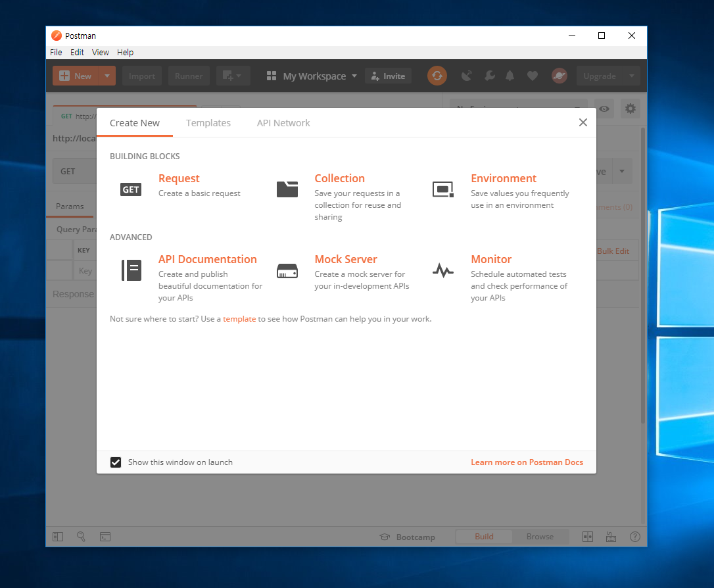Click the Request link

(179, 178)
